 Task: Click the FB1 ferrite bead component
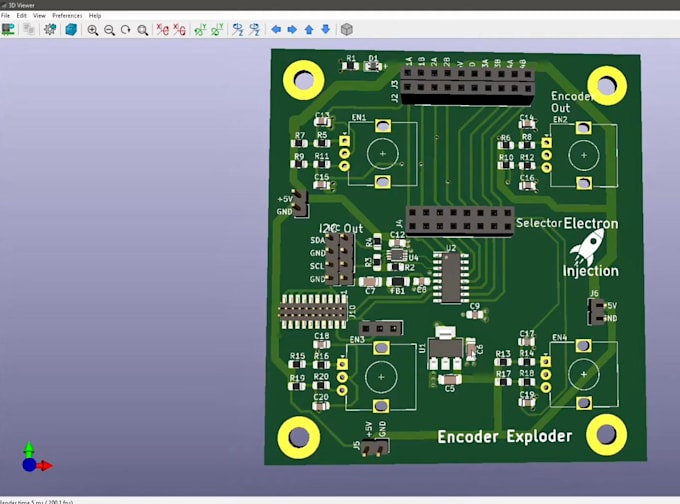(398, 282)
